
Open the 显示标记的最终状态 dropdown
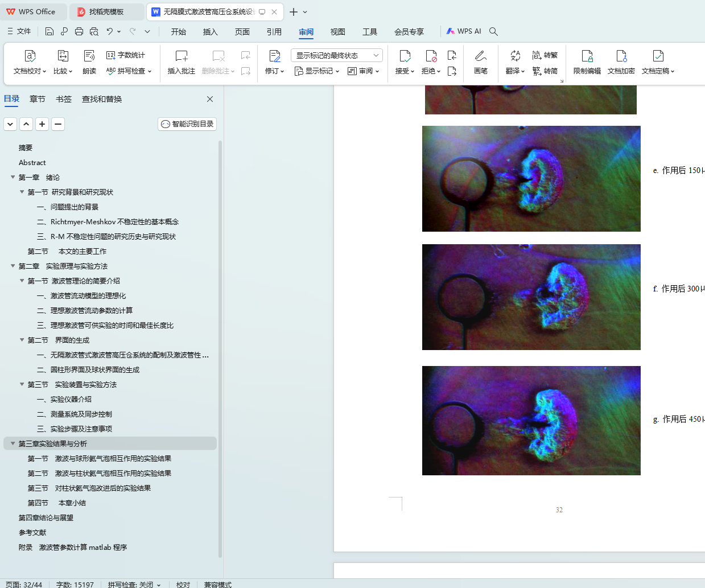337,55
